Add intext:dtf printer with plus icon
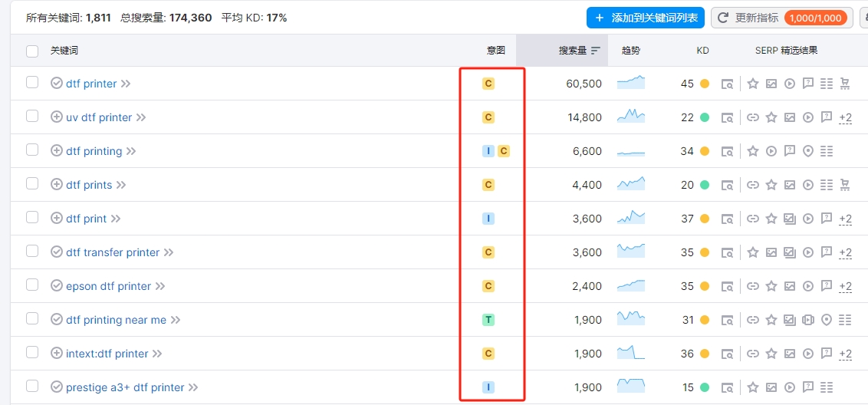868x405 pixels. point(57,354)
